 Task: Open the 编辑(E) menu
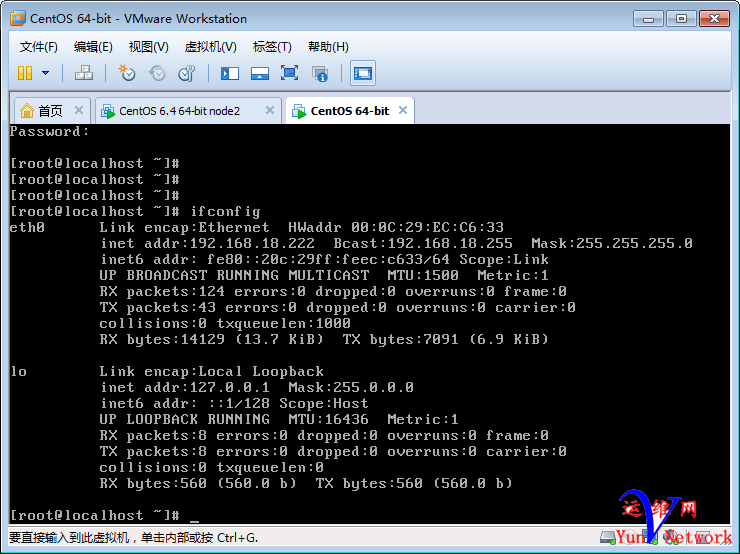[x=93, y=47]
